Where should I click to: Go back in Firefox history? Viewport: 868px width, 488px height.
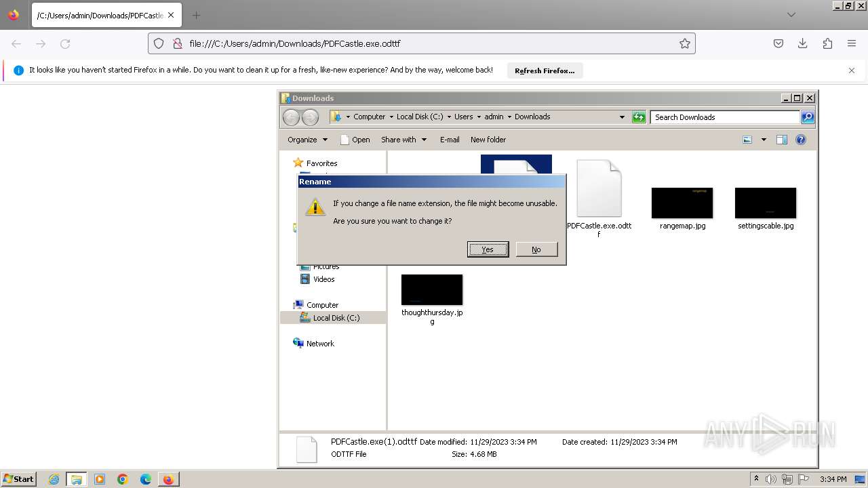click(x=16, y=43)
